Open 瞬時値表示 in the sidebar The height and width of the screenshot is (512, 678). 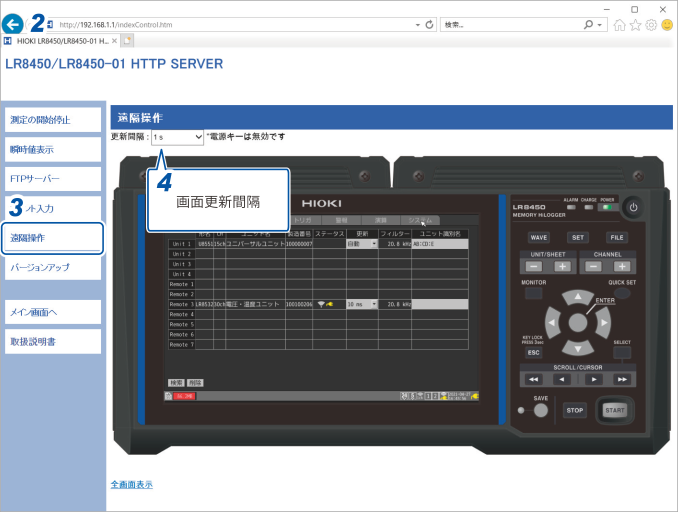(53, 150)
